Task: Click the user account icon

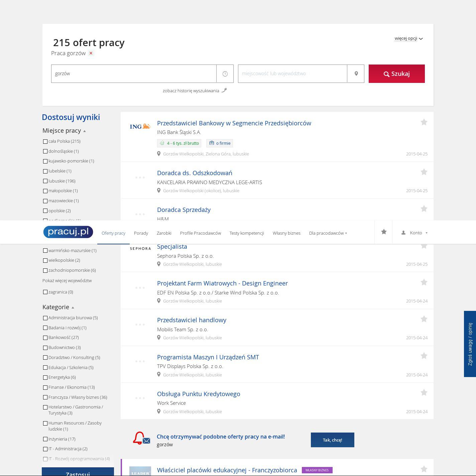Action: (403, 233)
